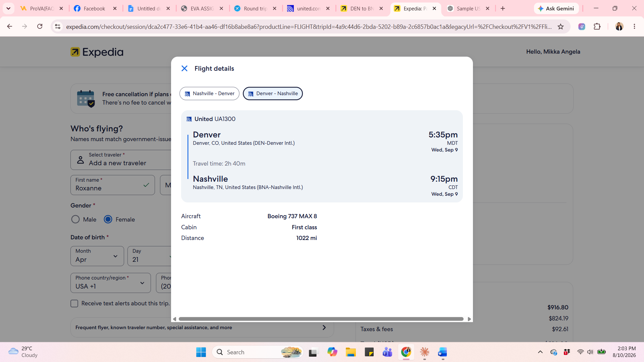Screen dimensions: 644x362
Task: Open the weather widget showing 29°C
Action: click(x=23, y=352)
